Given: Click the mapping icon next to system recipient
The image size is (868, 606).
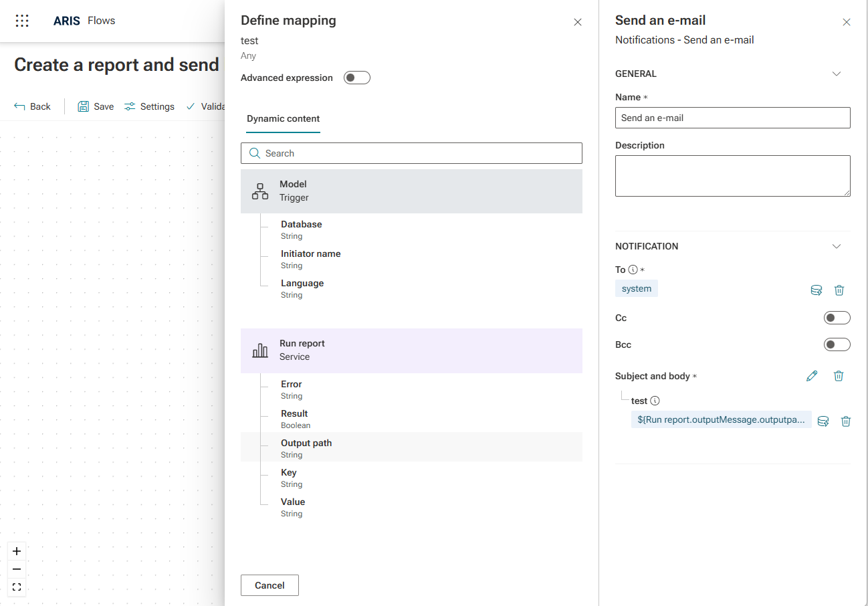Looking at the screenshot, I should click(816, 290).
